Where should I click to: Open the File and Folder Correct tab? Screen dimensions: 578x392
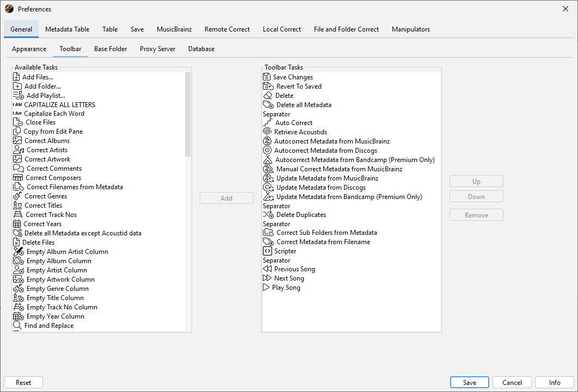click(x=346, y=29)
